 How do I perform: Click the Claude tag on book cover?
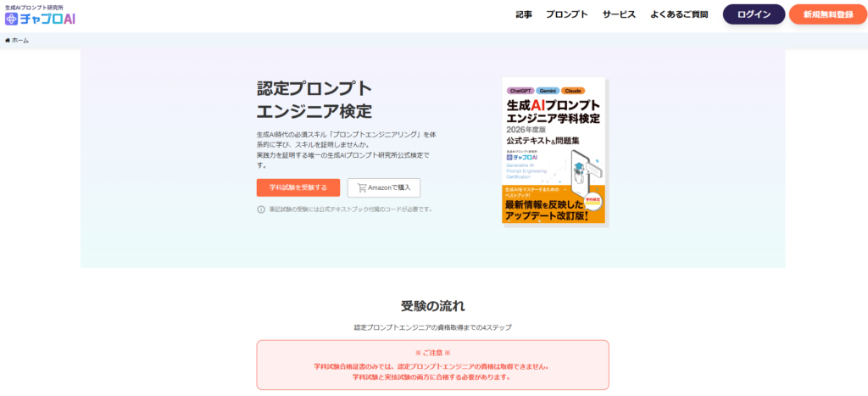(572, 90)
